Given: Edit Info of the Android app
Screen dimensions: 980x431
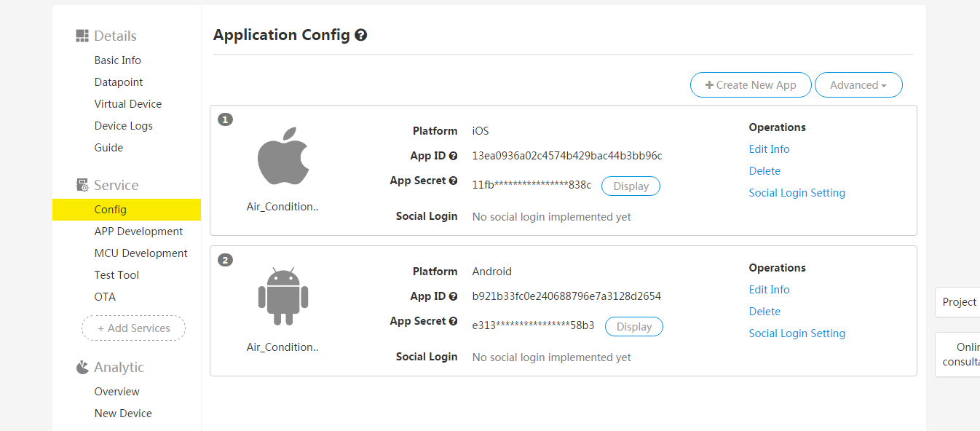Looking at the screenshot, I should point(769,289).
